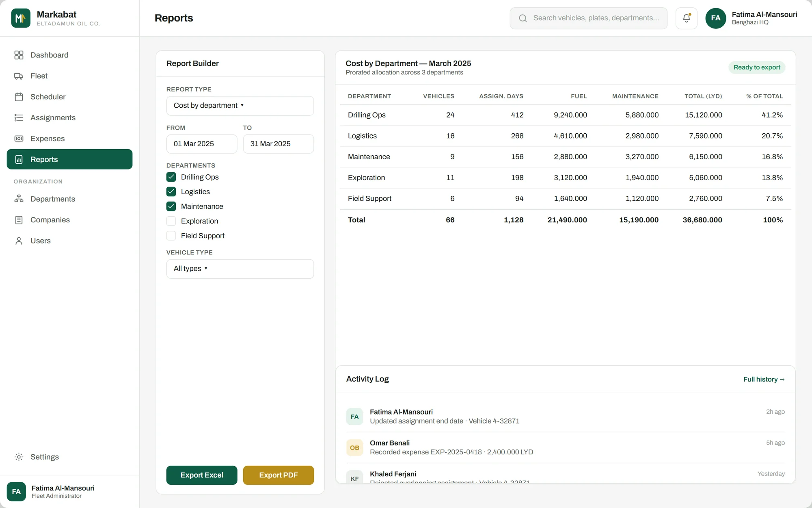Click the Companies document icon
The height and width of the screenshot is (508, 812).
pyautogui.click(x=19, y=220)
